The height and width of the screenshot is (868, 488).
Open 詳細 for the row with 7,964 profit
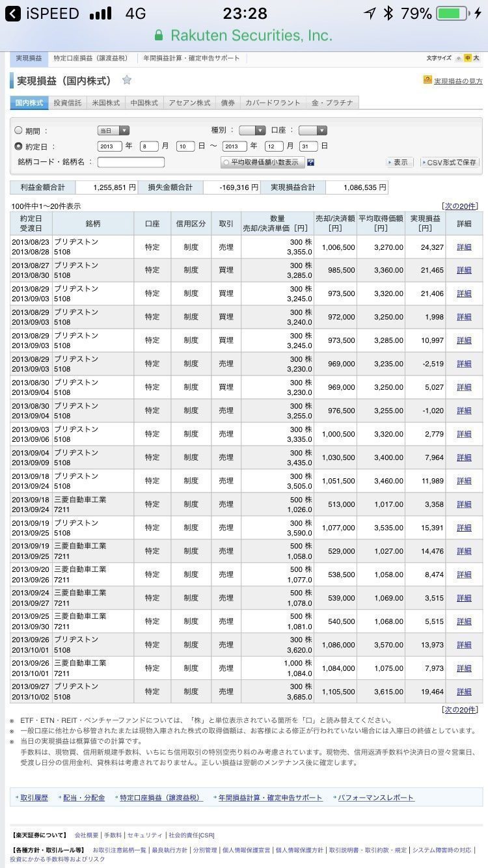464,457
